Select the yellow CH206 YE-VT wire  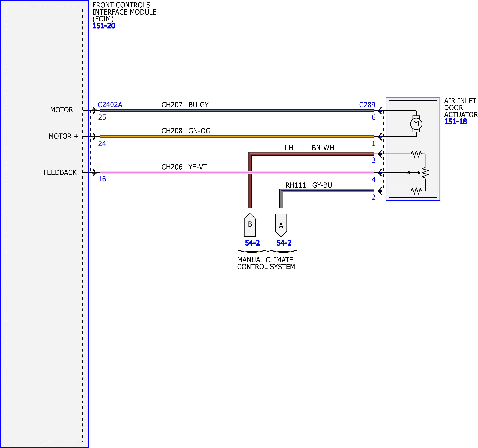237,173
